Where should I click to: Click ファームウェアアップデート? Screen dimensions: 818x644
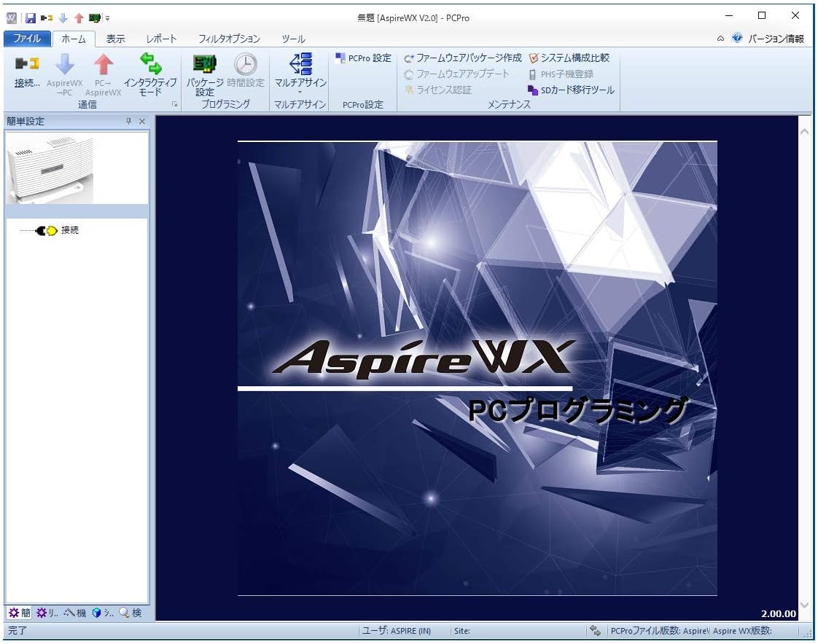click(x=457, y=74)
